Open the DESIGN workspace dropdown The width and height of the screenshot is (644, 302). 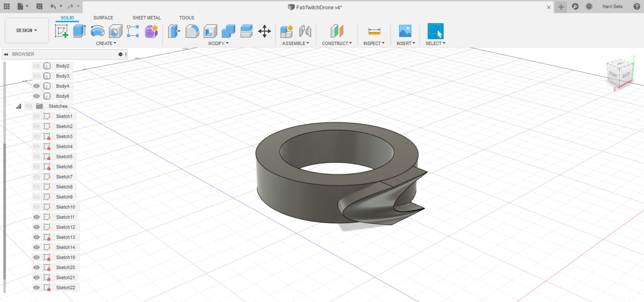tap(27, 30)
